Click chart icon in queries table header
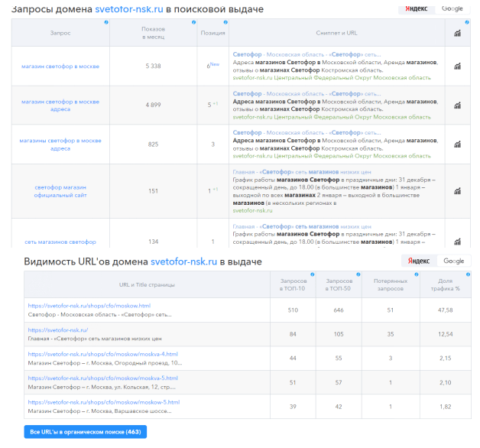Screen dimensions: 480x448 457,33
